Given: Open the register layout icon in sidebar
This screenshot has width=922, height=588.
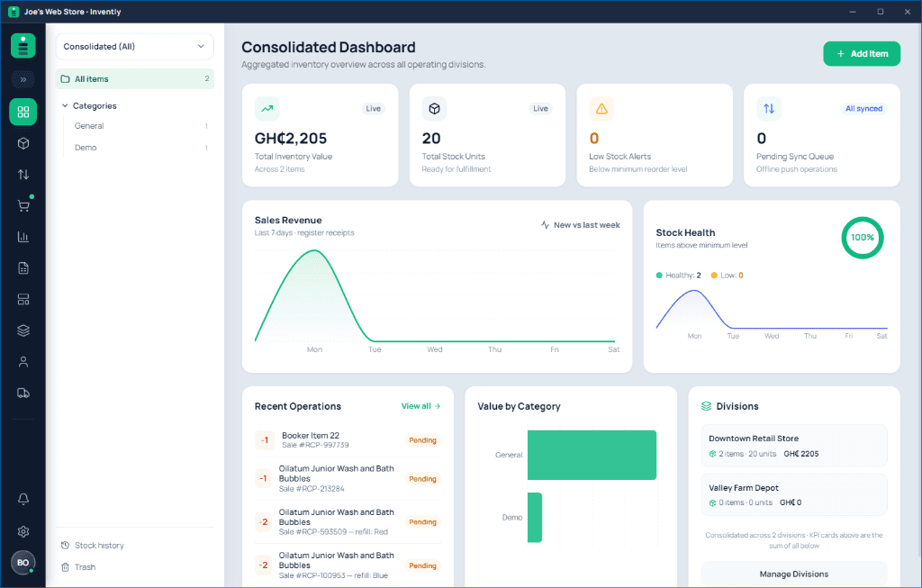Looking at the screenshot, I should [23, 299].
